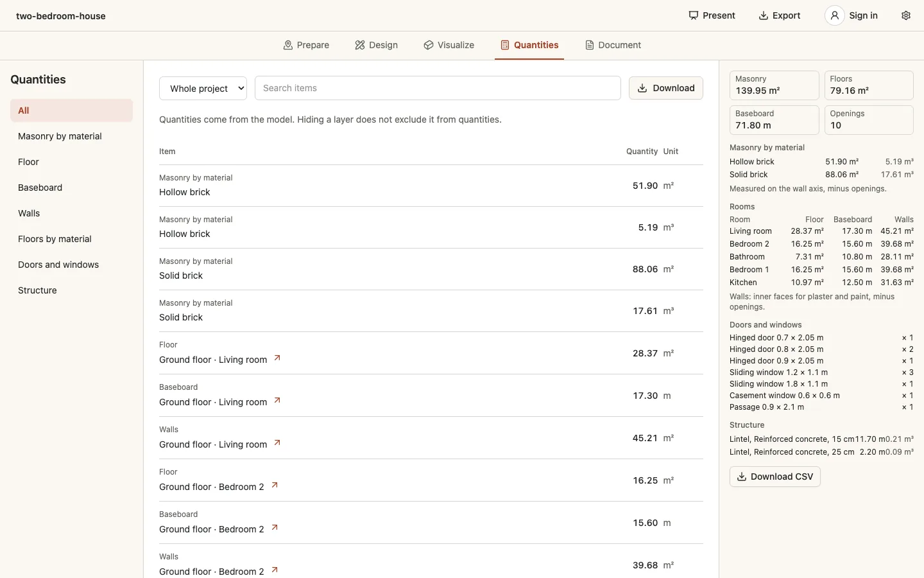Click Download CSV button
This screenshot has height=578, width=924.
click(775, 477)
